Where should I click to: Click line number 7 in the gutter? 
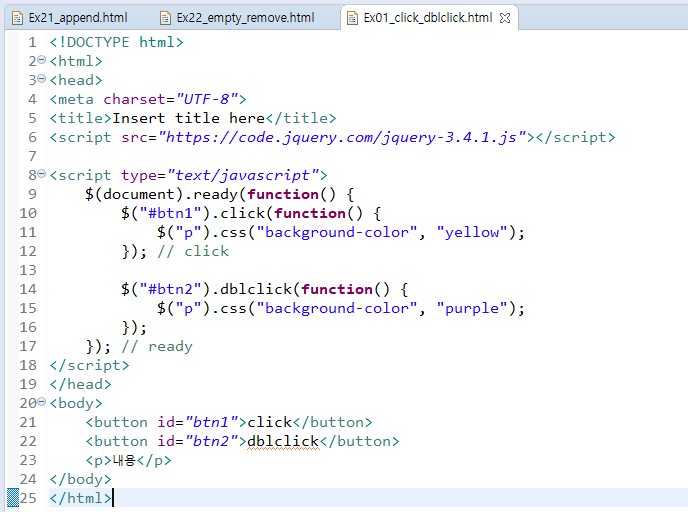click(32, 156)
